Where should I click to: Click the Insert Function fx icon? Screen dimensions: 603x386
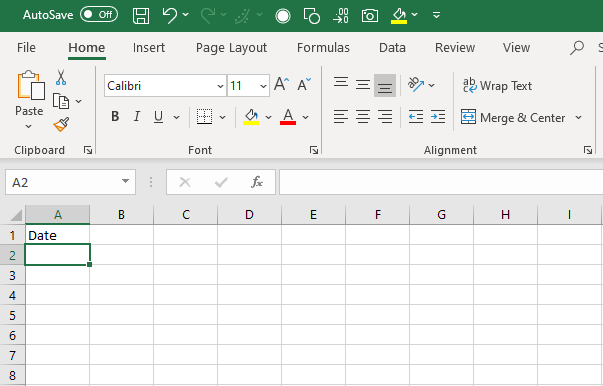[257, 182]
